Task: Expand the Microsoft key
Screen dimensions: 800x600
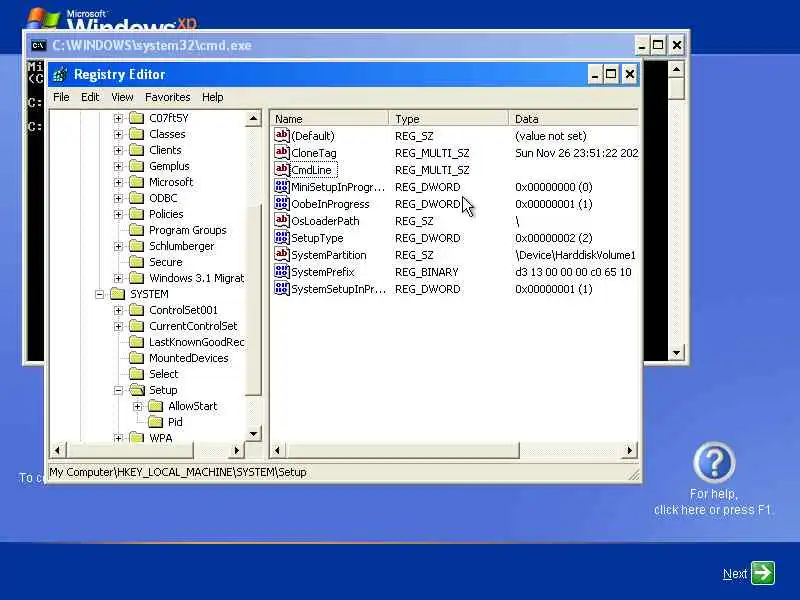Action: click(118, 182)
